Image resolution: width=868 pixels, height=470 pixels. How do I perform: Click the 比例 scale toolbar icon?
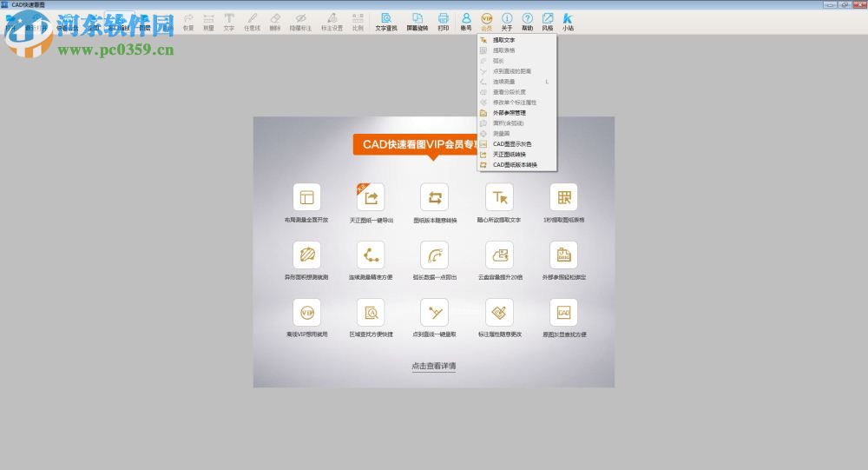(358, 22)
